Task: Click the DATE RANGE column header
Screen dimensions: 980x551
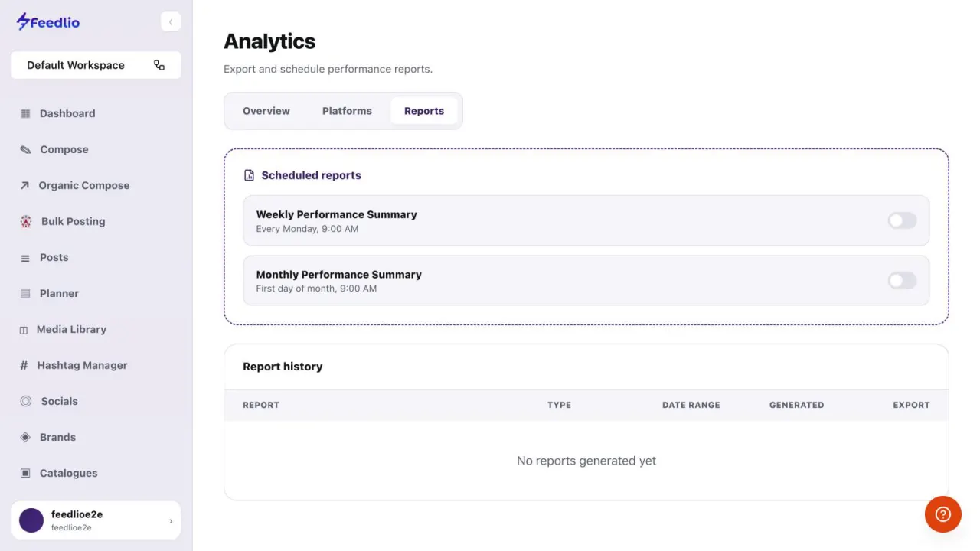Action: [x=691, y=405]
